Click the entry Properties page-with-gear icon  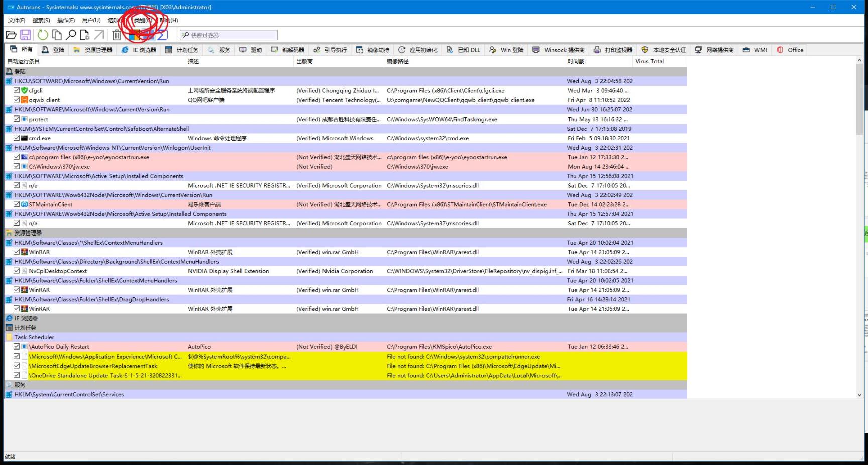pos(84,35)
